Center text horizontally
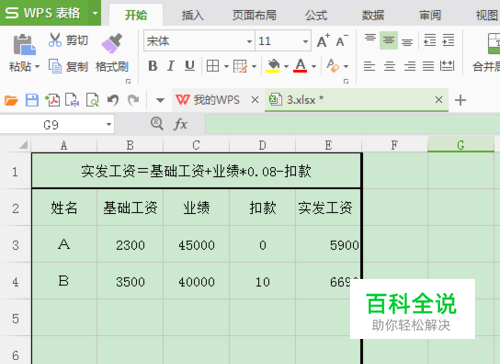The height and width of the screenshot is (364, 500). tap(389, 66)
